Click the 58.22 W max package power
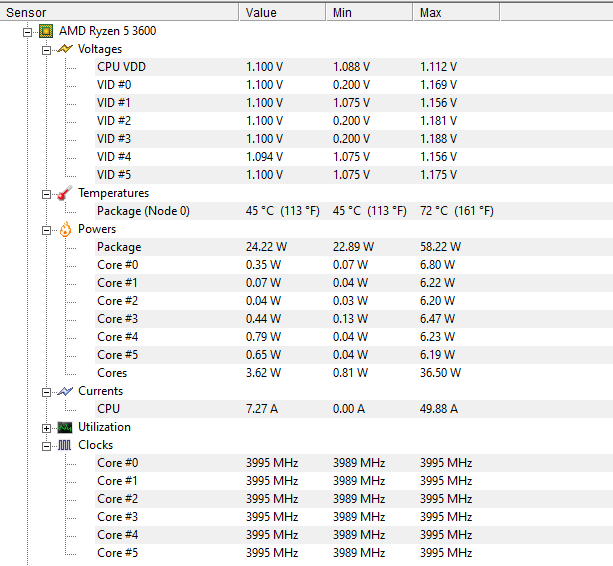Viewport: 613px width, 566px height. [440, 247]
